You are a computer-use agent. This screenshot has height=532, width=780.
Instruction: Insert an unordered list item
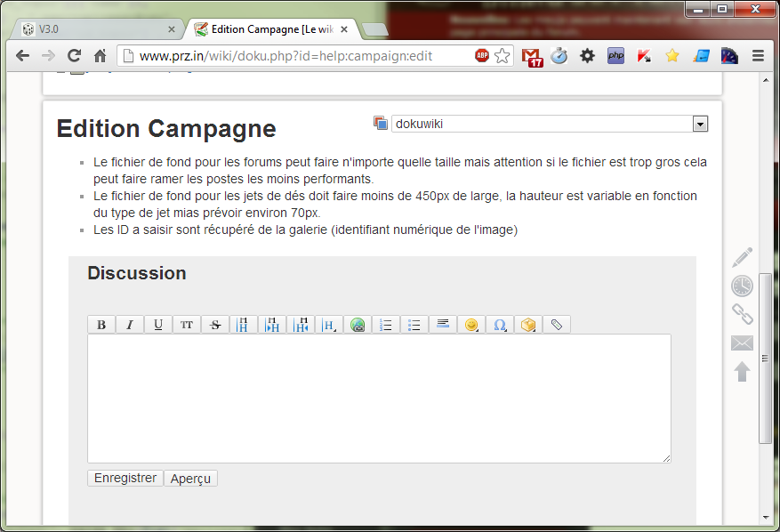tap(414, 325)
